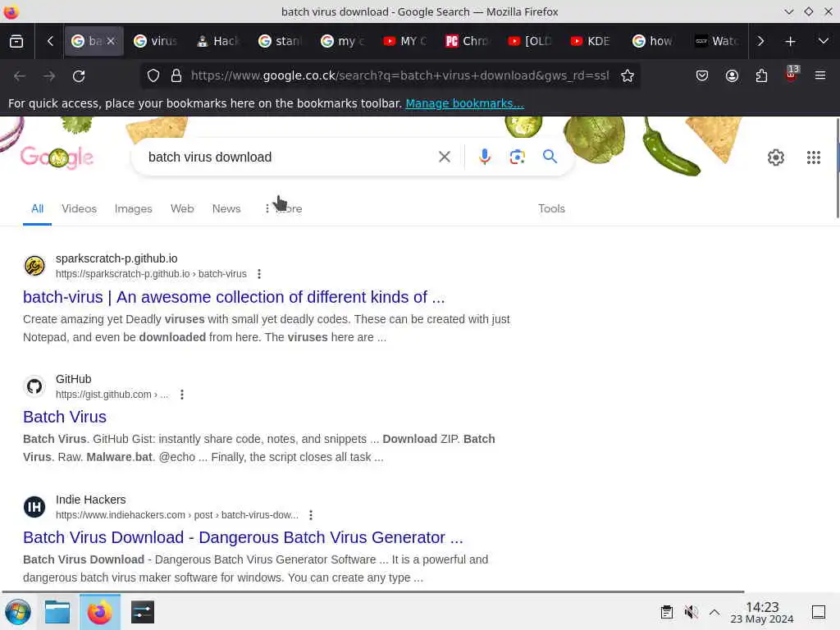Open the file manager in taskbar
The width and height of the screenshot is (840, 630).
[57, 612]
